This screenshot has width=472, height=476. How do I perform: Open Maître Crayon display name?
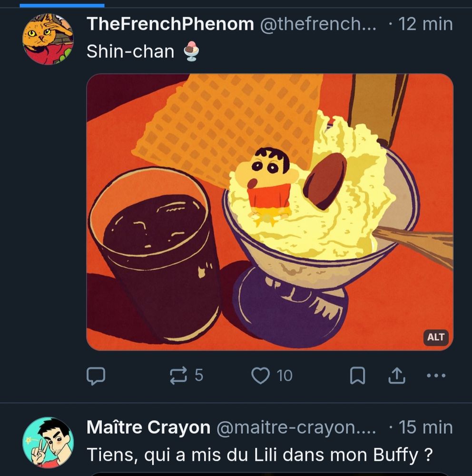click(148, 427)
